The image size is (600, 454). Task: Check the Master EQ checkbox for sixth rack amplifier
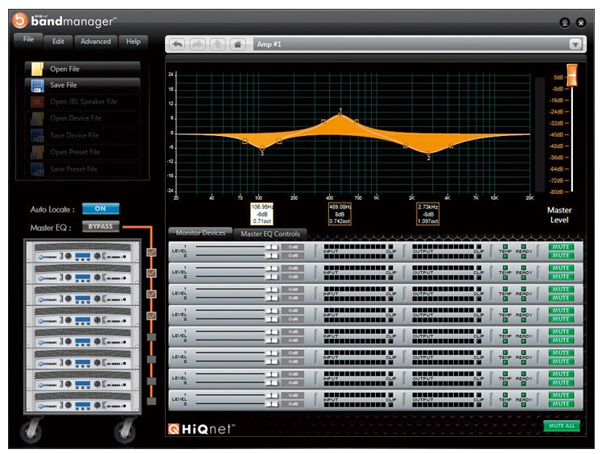[152, 359]
